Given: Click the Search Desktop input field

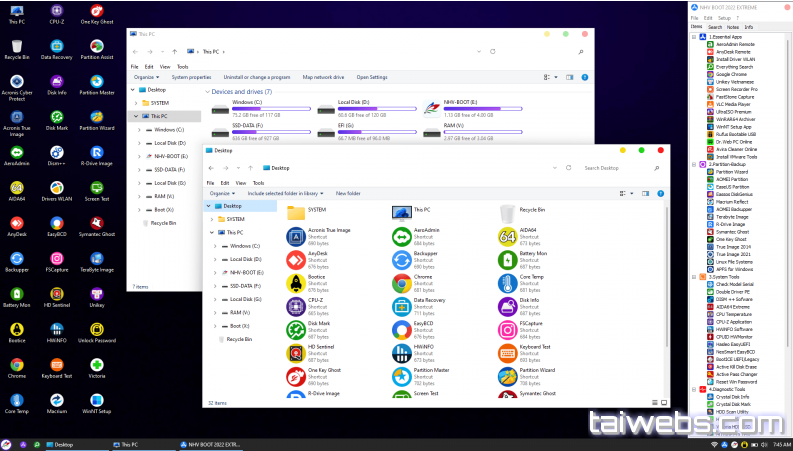Looking at the screenshot, I should click(x=616, y=168).
